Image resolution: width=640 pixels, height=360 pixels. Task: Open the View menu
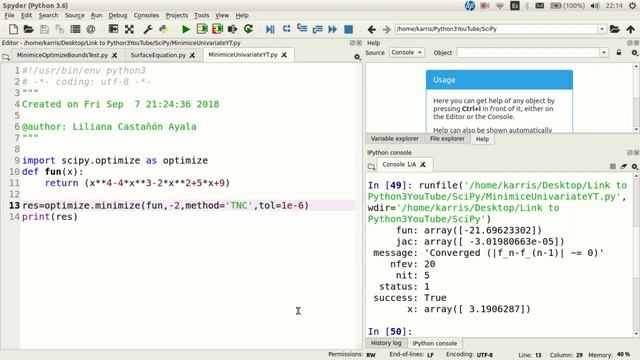coord(222,15)
